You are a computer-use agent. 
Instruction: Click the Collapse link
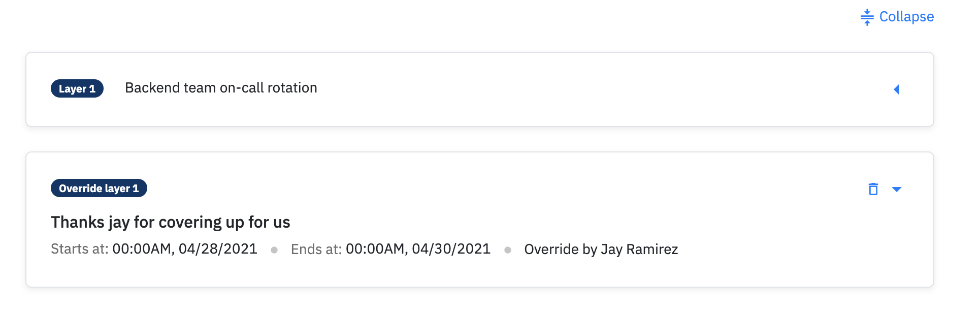point(897,17)
